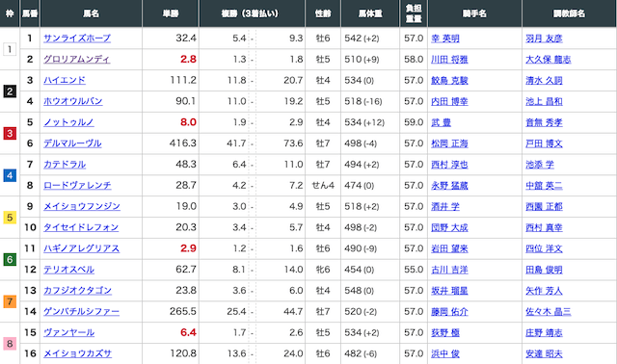The width and height of the screenshot is (617, 364).
Task: Open horse link メイショウフンジン
Action: click(x=81, y=206)
